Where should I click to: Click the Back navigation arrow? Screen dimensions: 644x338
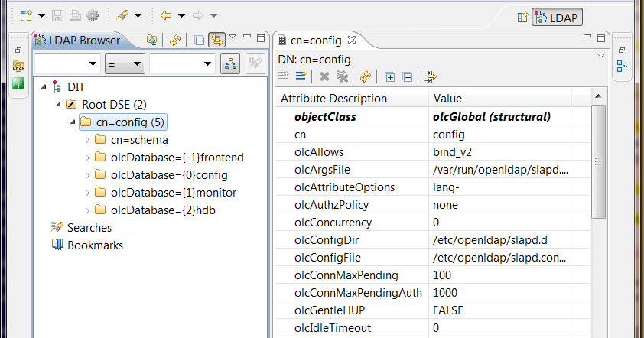point(166,16)
